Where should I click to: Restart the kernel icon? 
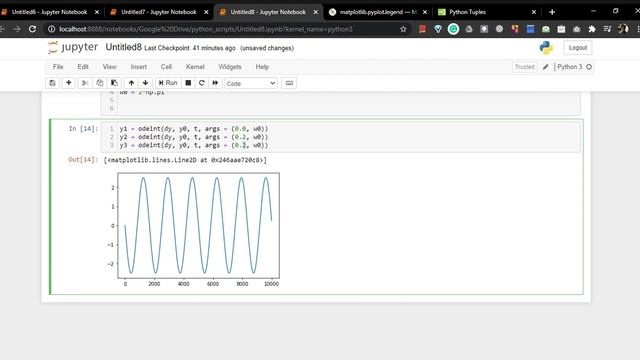point(202,83)
